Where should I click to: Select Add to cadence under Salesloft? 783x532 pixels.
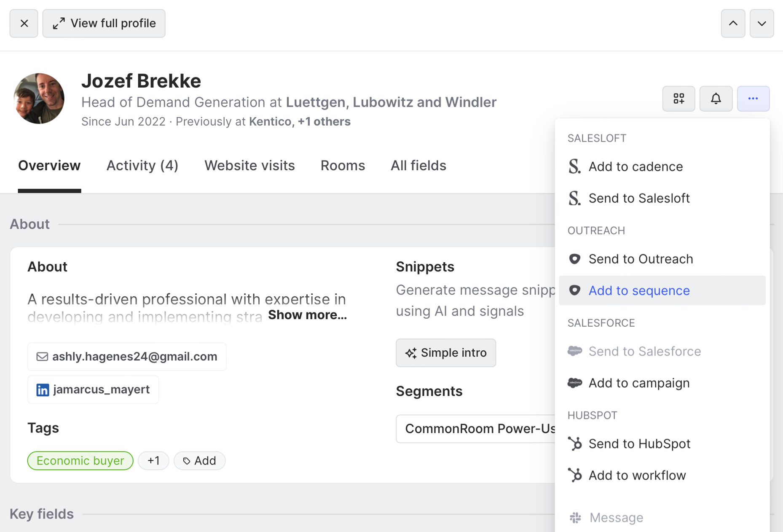(662, 167)
